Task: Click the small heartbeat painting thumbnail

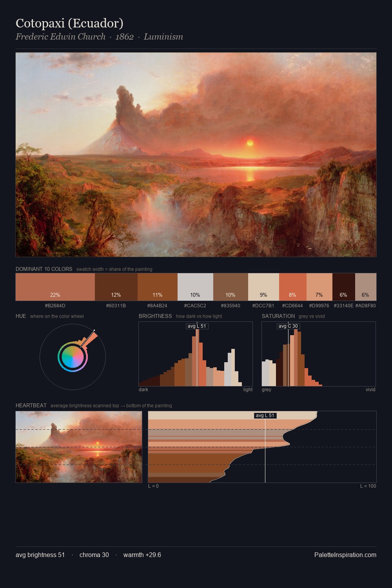Action: [x=79, y=447]
